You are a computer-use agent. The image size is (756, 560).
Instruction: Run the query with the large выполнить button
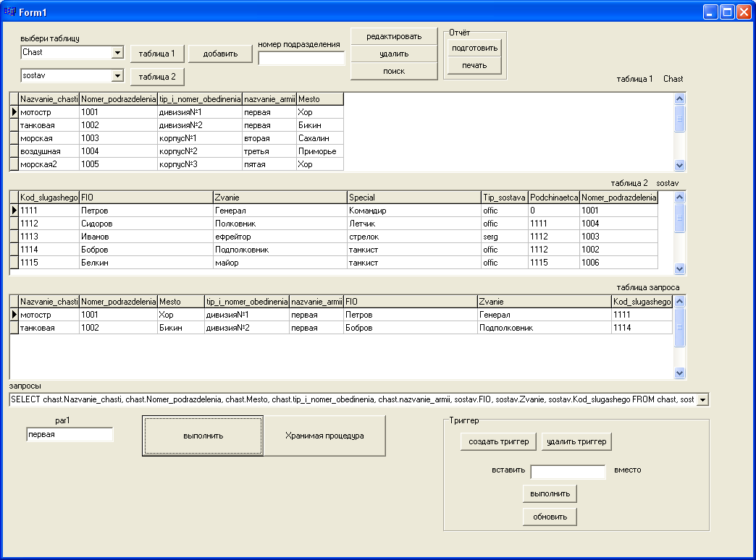(203, 436)
